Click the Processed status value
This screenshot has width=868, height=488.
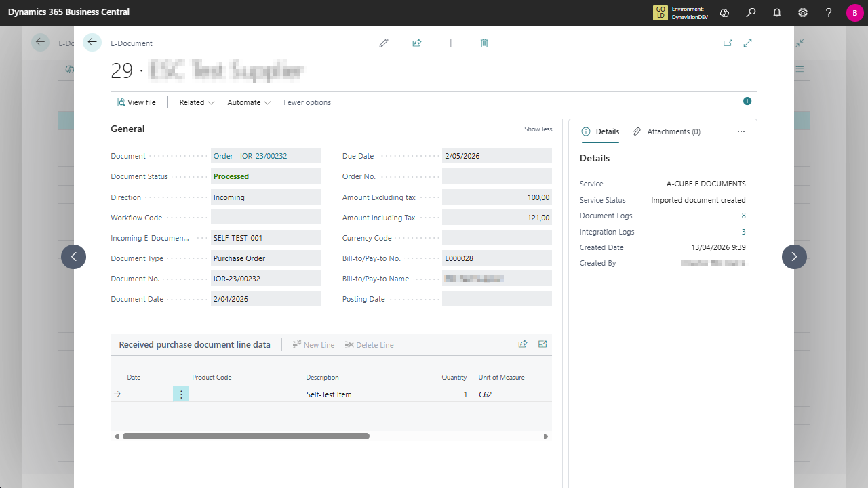[231, 176]
